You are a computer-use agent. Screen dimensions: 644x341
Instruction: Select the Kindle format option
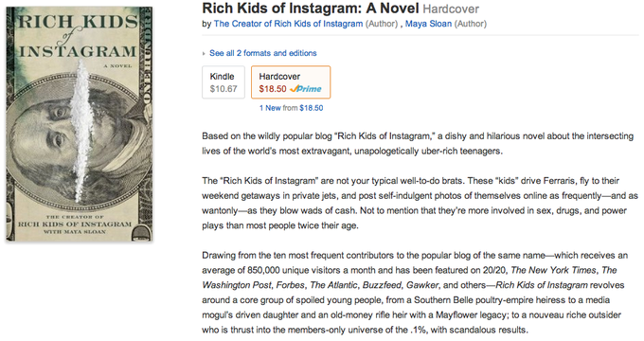click(224, 82)
